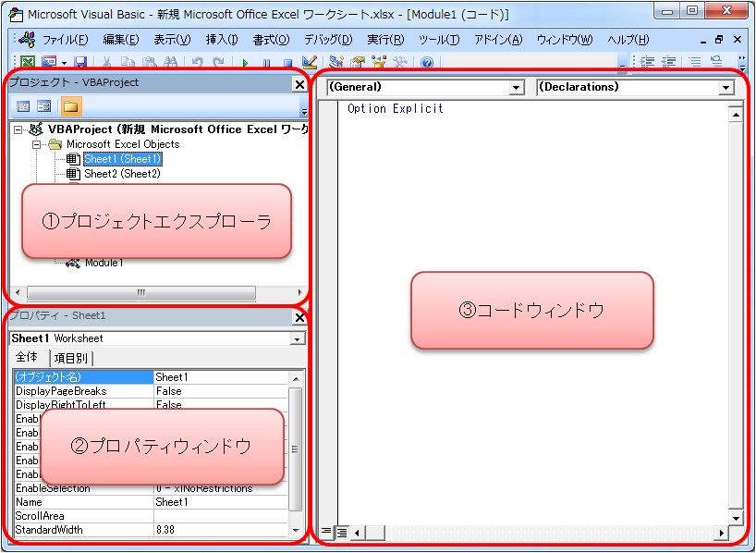
Task: Click Project panel scroll right arrow
Action: (x=299, y=292)
